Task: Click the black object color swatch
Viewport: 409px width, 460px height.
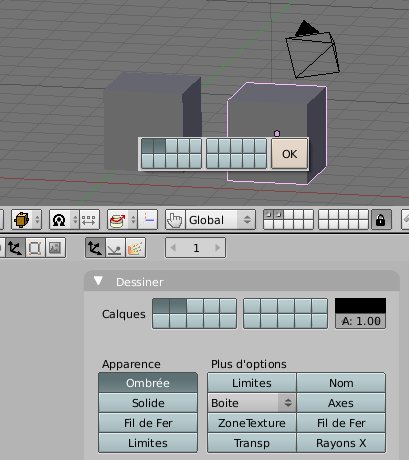Action: 360,306
